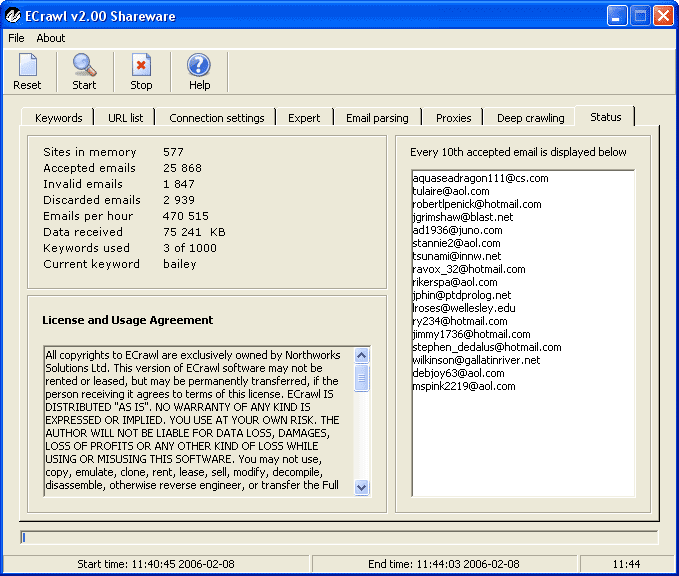Select email jimmy1736@hotmail.com

pyautogui.click(x=471, y=334)
